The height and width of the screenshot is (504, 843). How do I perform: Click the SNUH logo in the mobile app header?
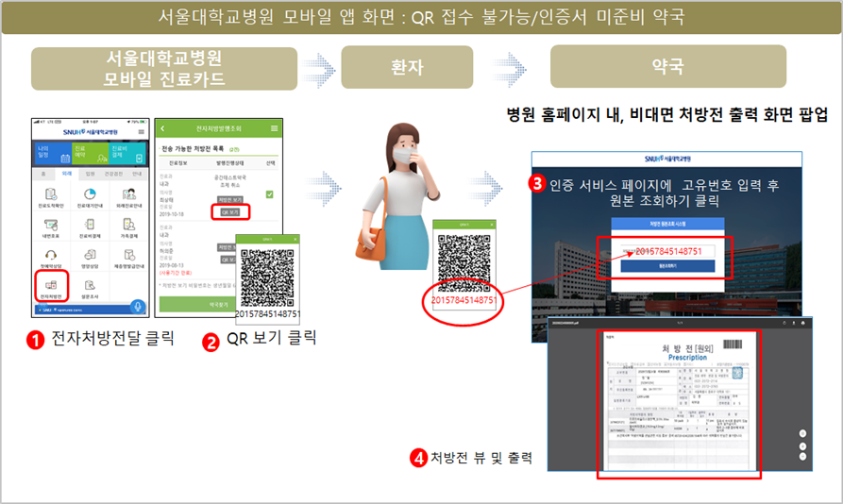90,131
